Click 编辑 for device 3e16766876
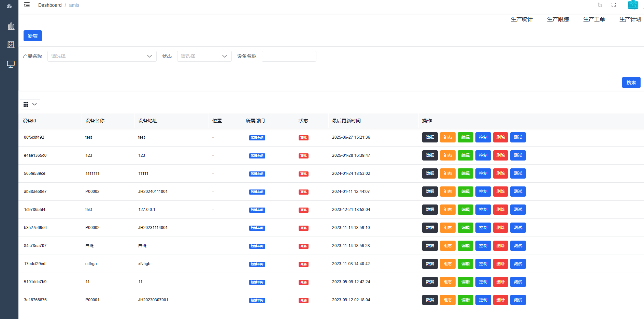 pyautogui.click(x=466, y=300)
